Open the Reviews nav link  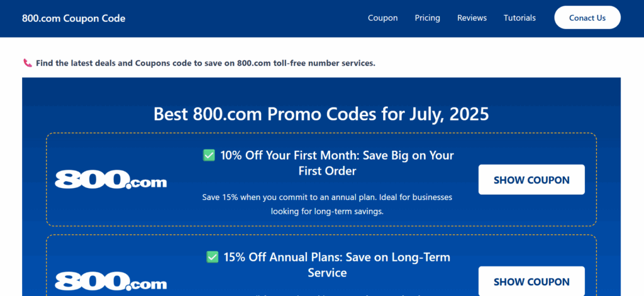(x=472, y=18)
